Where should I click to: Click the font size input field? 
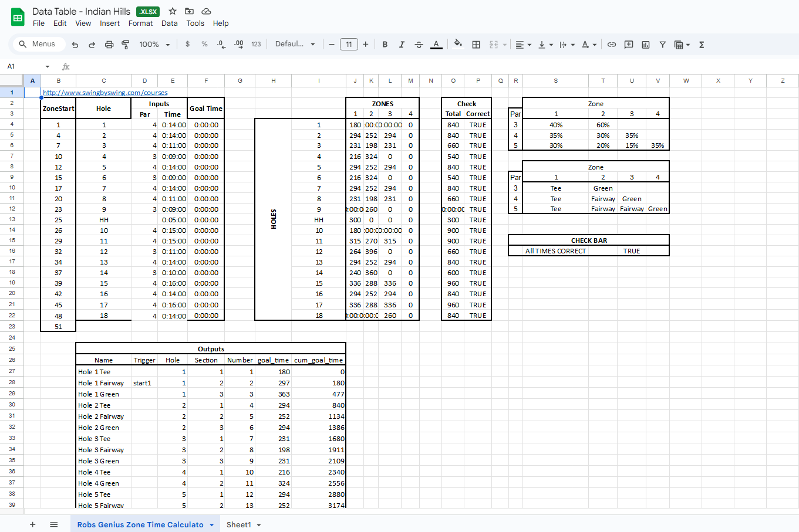349,45
